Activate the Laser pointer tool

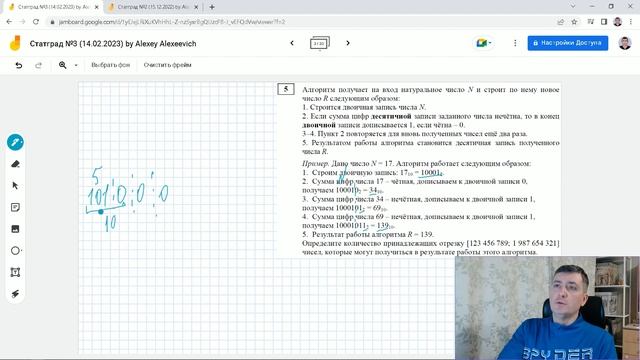coord(15,294)
